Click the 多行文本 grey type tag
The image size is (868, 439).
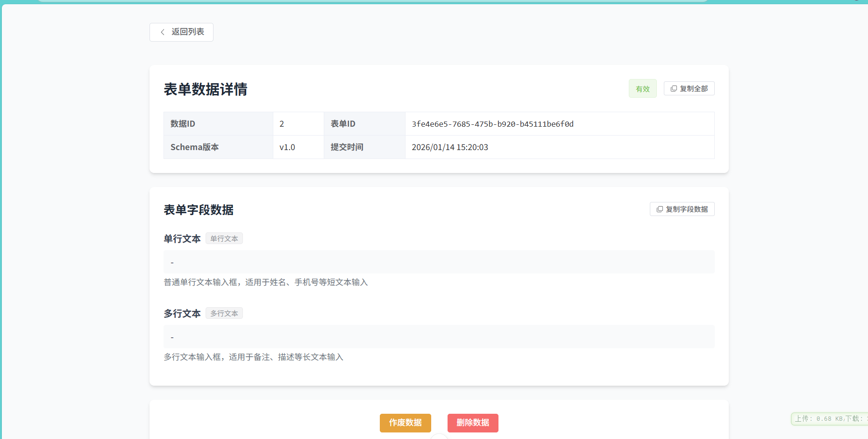point(224,314)
